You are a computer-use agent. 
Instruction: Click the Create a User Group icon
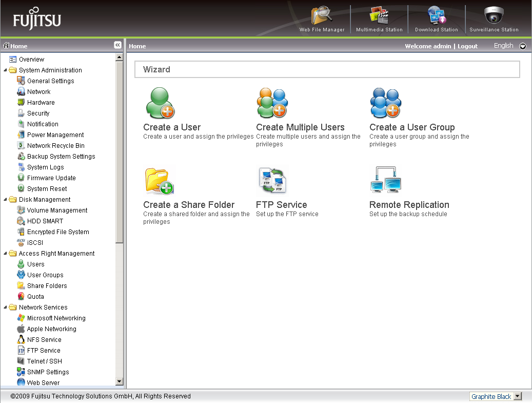385,103
